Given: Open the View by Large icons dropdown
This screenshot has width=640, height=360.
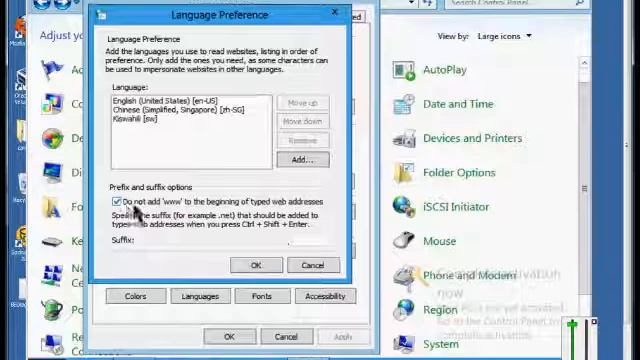Looking at the screenshot, I should tap(505, 36).
